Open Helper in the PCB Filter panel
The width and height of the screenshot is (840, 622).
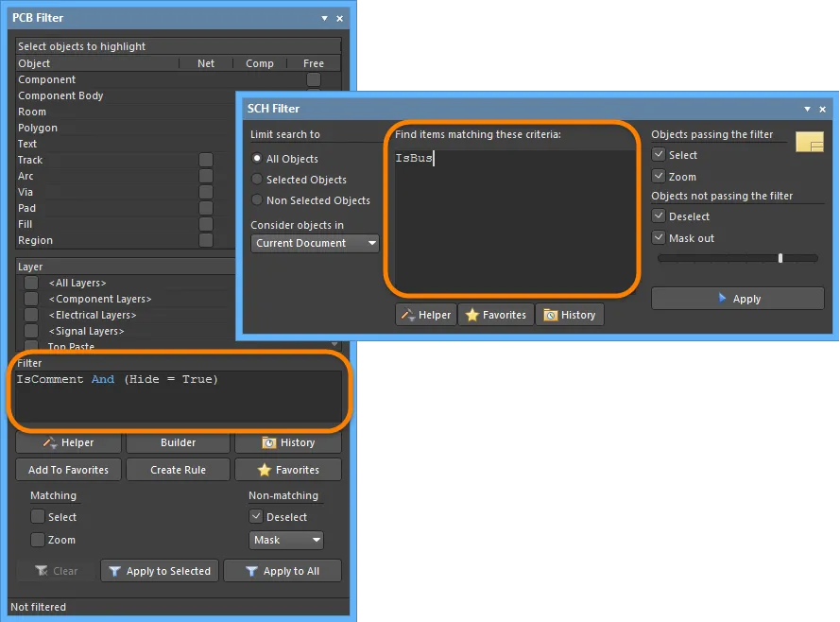69,442
